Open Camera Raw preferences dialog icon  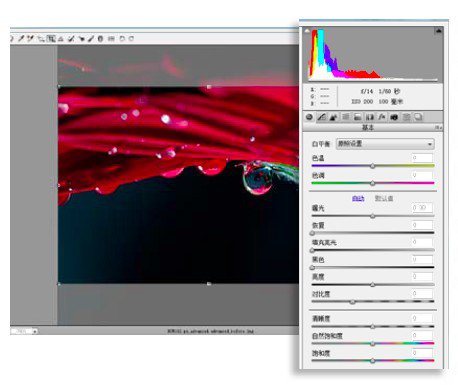click(x=111, y=39)
